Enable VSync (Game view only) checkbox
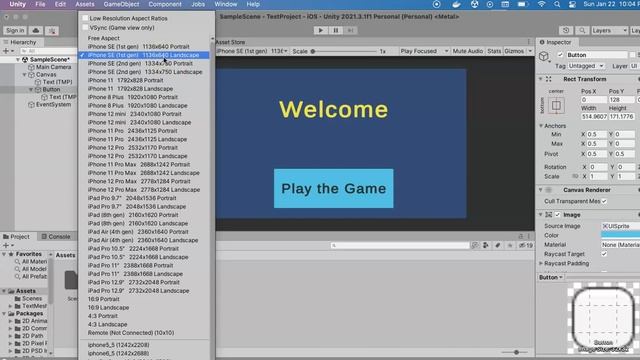Screen dimensions: 640x360 [x=85, y=28]
